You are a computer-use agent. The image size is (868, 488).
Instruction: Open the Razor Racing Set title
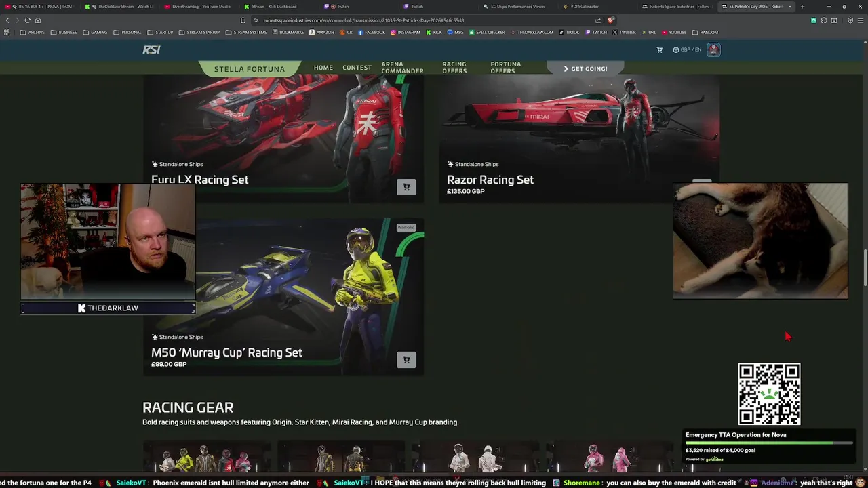[490, 180]
